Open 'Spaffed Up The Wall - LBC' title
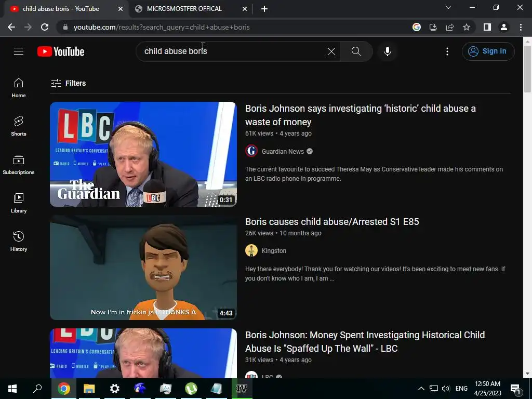532x399 pixels. 365,341
